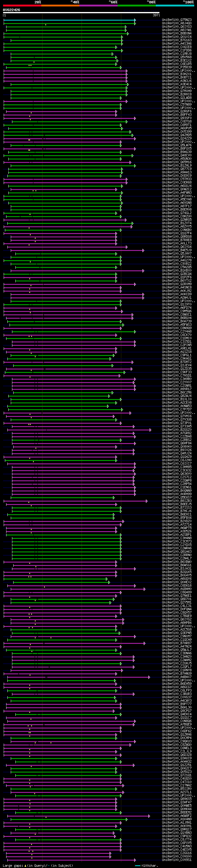
Task: Select hit label UniRef100_A3E4C4
Action: (177, 84)
